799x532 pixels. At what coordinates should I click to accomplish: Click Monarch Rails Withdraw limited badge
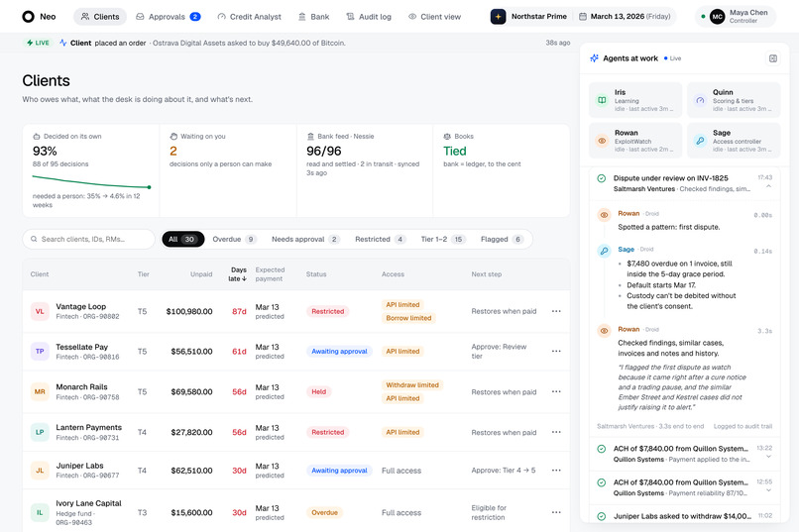coord(412,384)
